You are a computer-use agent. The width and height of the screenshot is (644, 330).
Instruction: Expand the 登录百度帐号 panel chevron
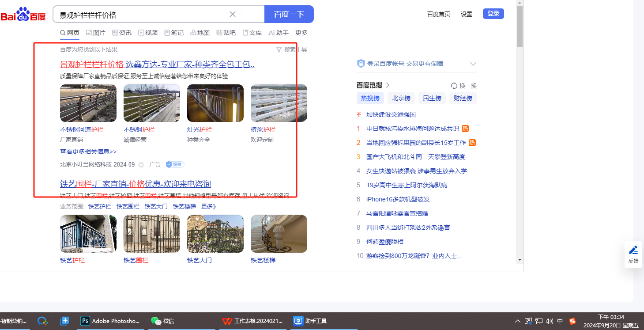pyautogui.click(x=473, y=64)
